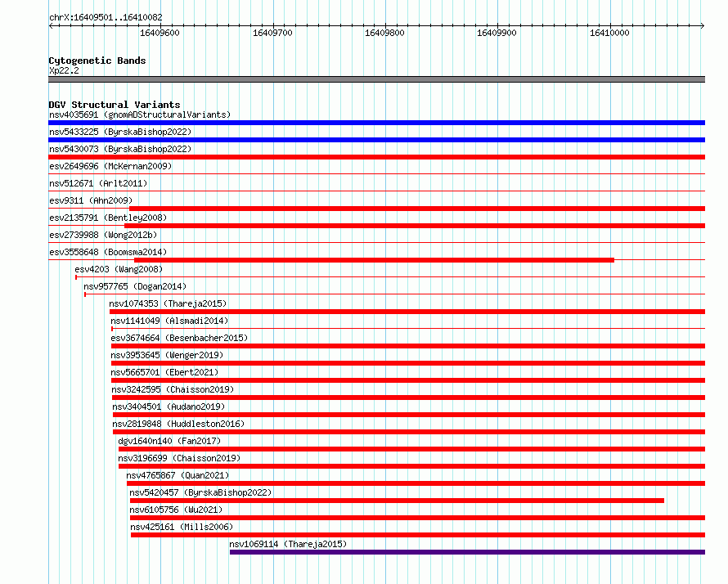728x584 pixels.
Task: Click the thick red bar of esv3558648
Action: 374,260
